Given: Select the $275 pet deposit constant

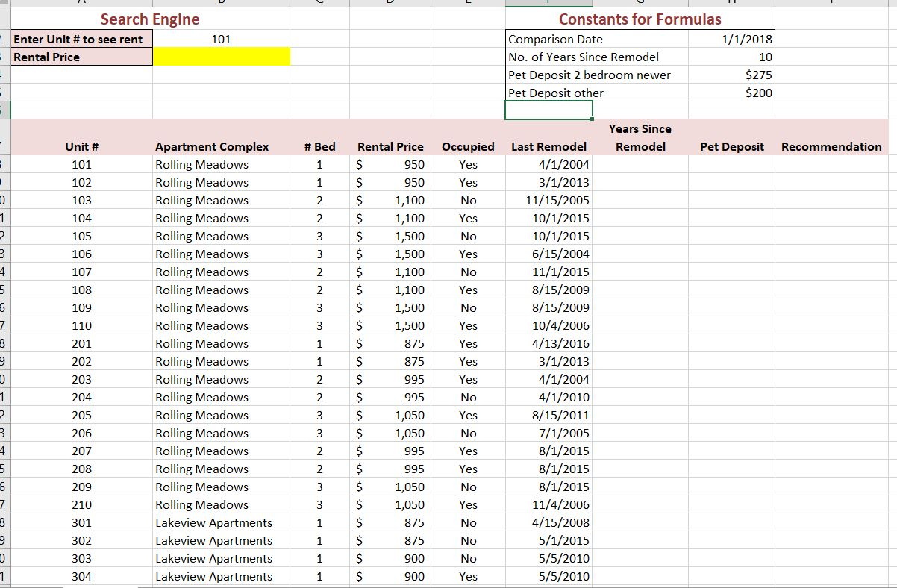Looking at the screenshot, I should [731, 75].
